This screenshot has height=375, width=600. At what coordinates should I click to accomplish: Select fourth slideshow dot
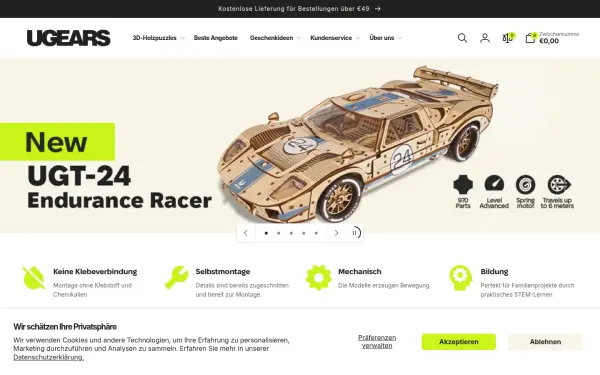[x=304, y=233]
